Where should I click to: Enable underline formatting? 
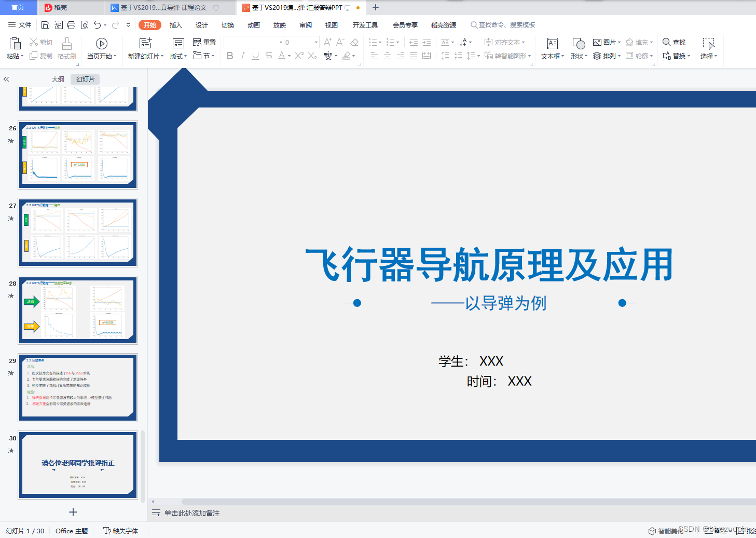click(x=255, y=56)
